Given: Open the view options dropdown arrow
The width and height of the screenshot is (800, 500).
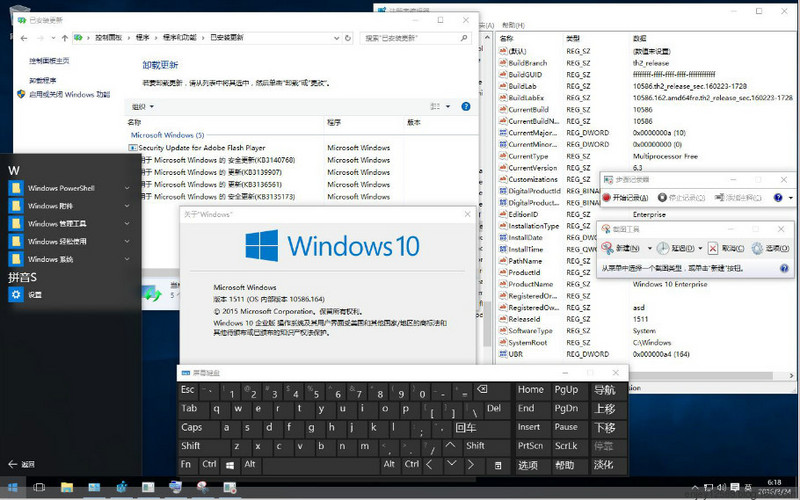Looking at the screenshot, I should click(x=448, y=107).
